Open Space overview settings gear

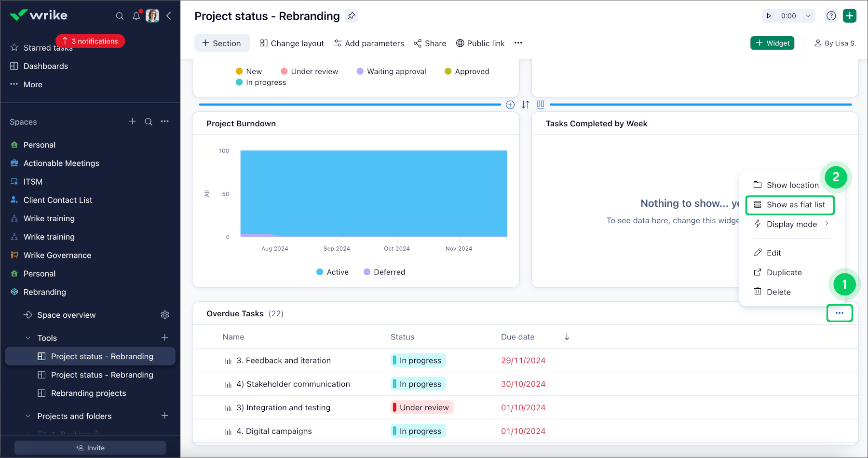click(x=165, y=315)
